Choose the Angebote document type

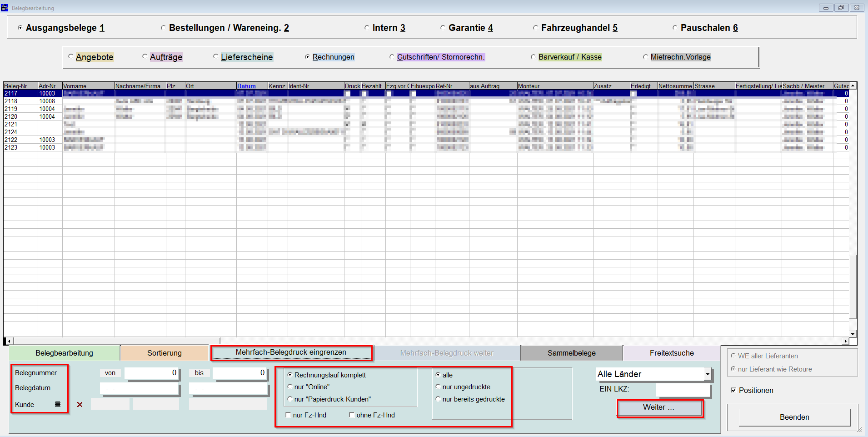pos(70,57)
